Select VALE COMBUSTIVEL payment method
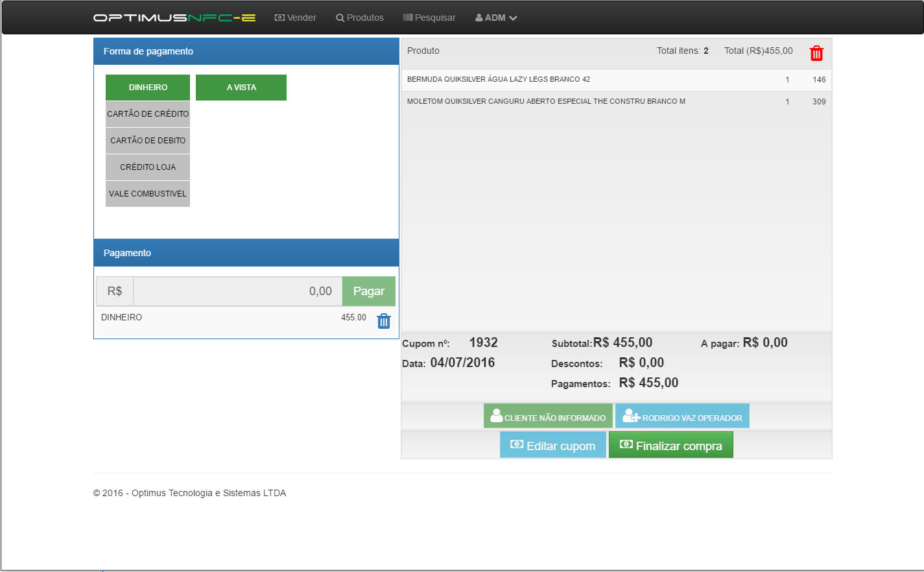924x572 pixels. (x=148, y=194)
